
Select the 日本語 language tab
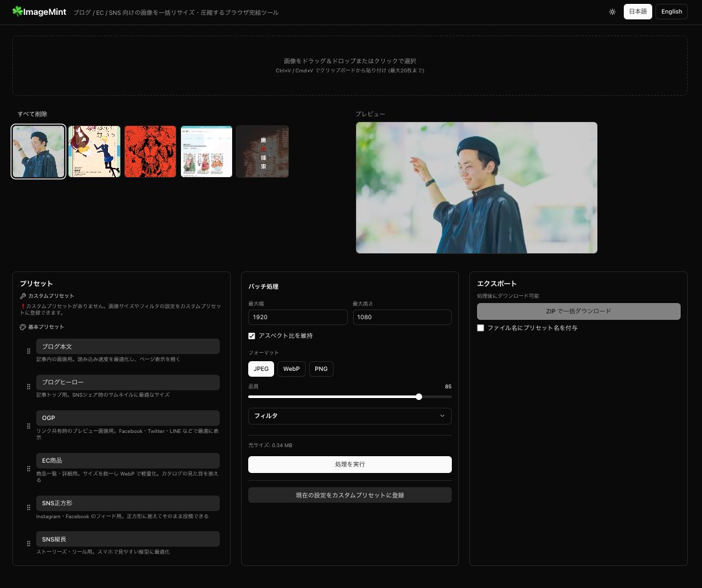(637, 11)
